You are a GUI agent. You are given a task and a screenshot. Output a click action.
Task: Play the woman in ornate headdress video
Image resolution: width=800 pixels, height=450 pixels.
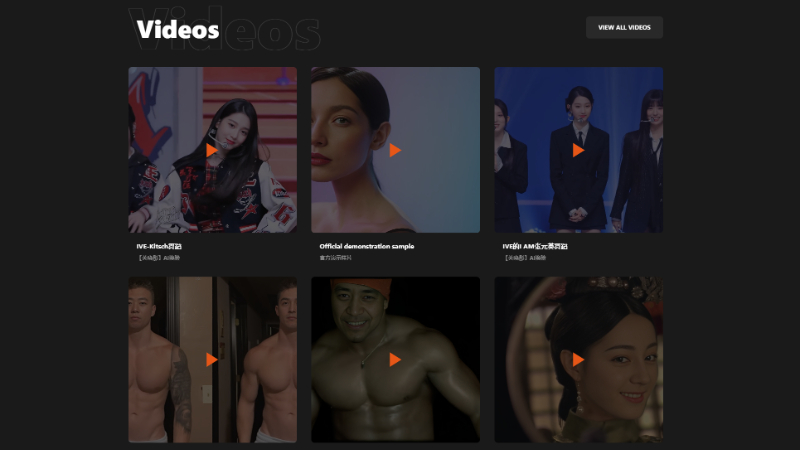click(x=578, y=360)
